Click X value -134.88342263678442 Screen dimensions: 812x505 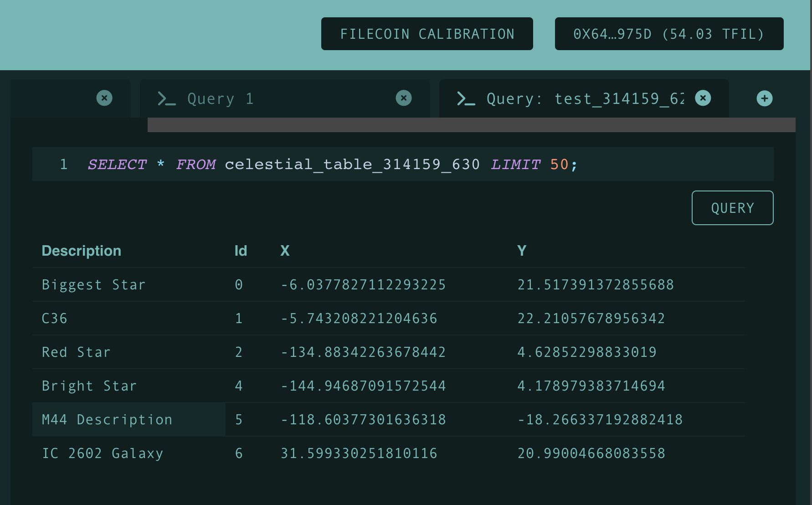click(363, 352)
